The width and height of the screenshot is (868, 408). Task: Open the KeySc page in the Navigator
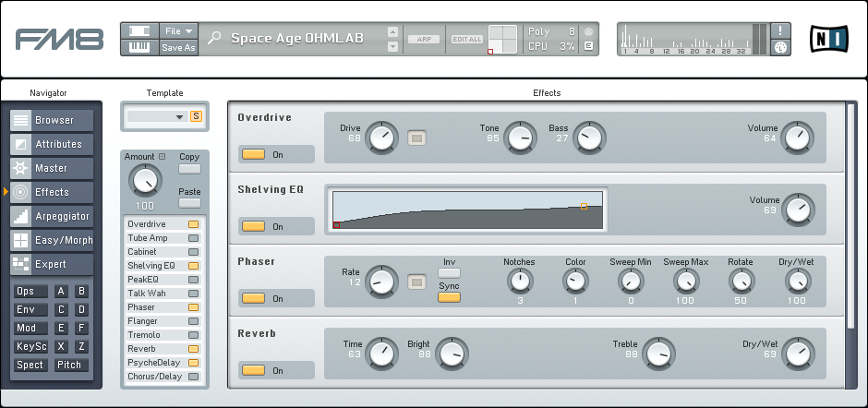31,346
